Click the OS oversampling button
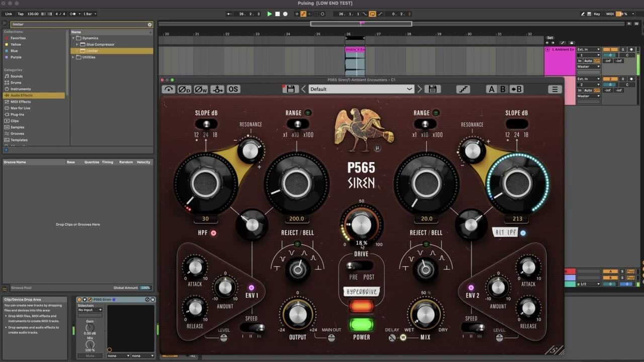Image resolution: width=644 pixels, height=362 pixels. (233, 89)
